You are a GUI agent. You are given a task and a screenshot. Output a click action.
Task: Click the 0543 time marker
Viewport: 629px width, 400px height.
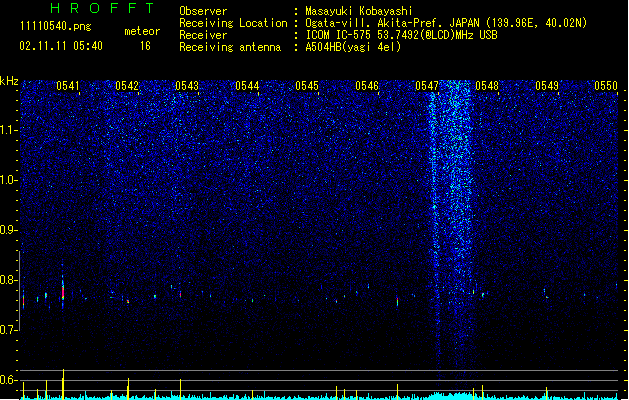187,86
